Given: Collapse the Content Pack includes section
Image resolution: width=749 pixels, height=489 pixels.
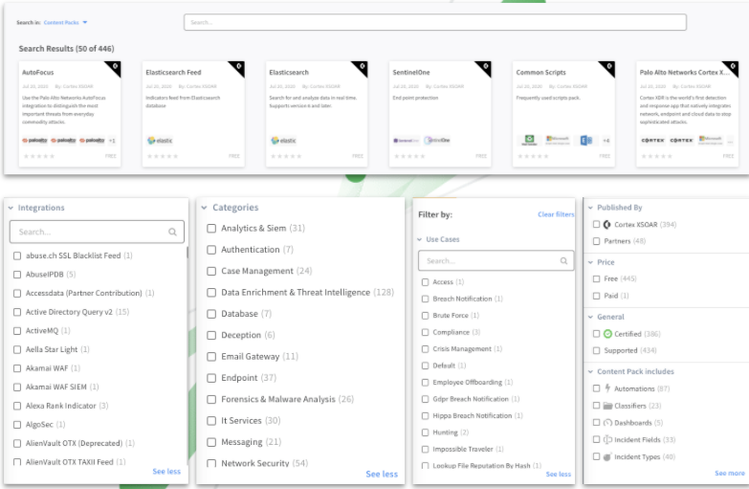Looking at the screenshot, I should 590,372.
